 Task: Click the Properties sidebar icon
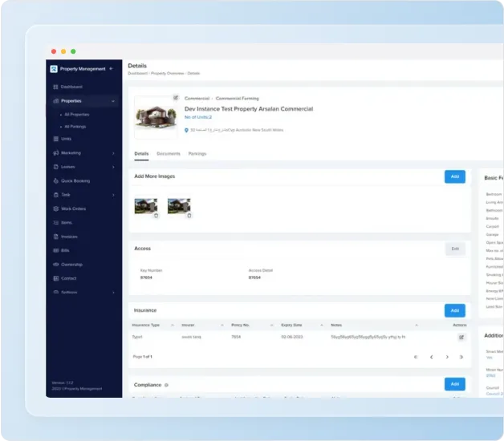tap(55, 101)
